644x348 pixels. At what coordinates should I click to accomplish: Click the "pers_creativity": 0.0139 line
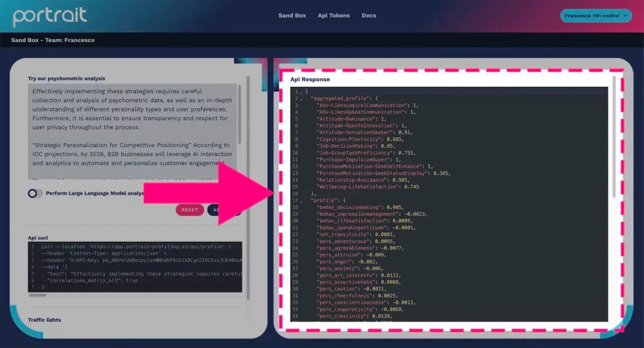point(354,317)
